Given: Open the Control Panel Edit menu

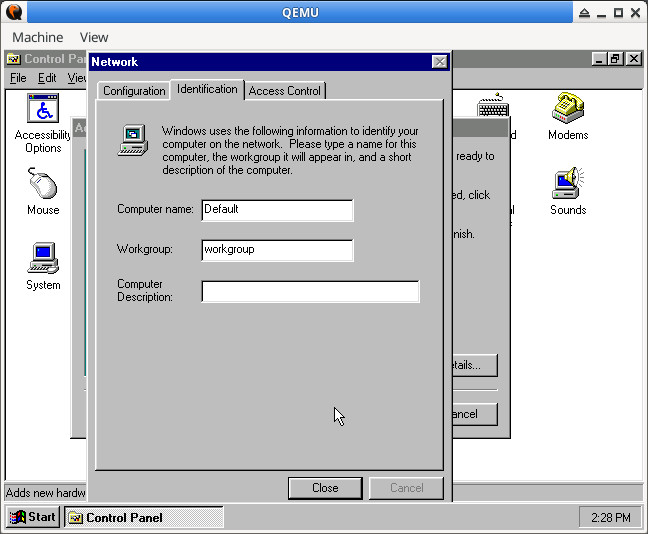Looking at the screenshot, I should (x=47, y=78).
